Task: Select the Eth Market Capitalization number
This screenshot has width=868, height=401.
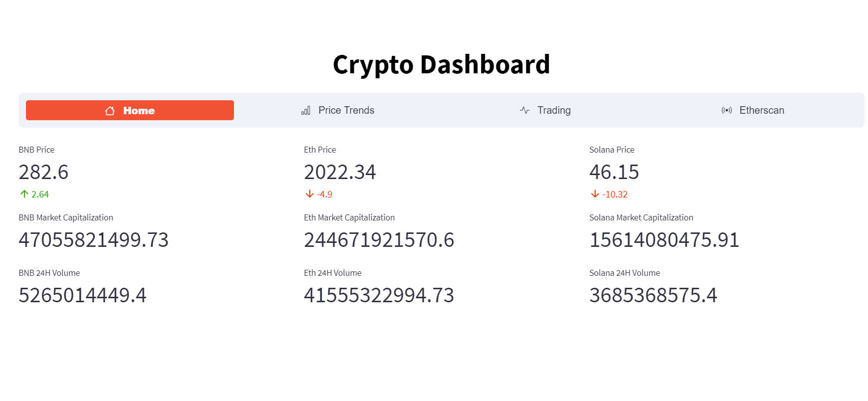Action: pos(380,240)
